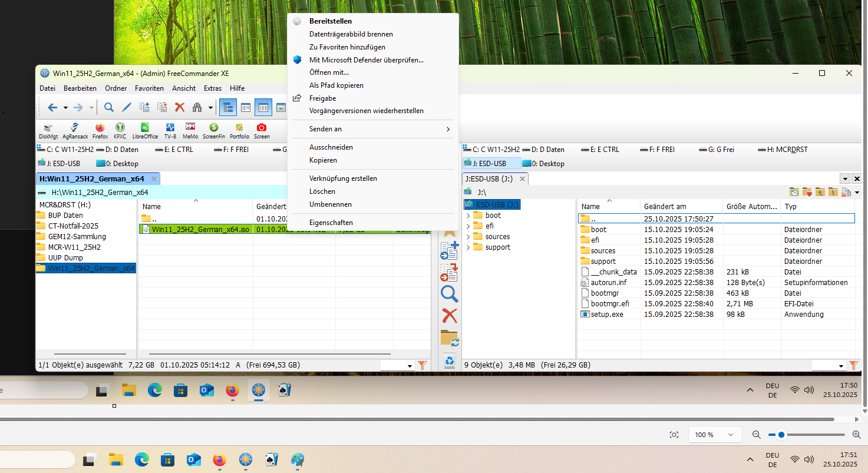868x473 pixels.
Task: Launch the DiskMgt shortcut
Action: [48, 131]
